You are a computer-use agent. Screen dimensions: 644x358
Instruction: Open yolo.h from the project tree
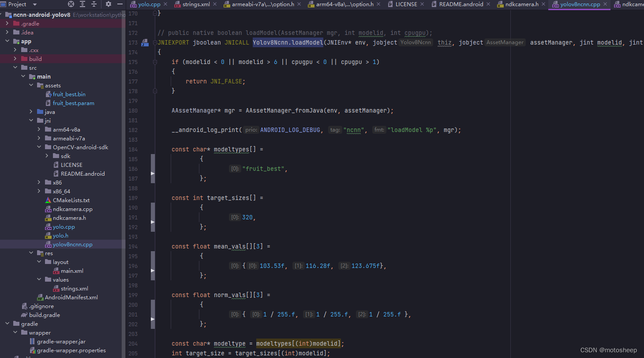tap(60, 235)
